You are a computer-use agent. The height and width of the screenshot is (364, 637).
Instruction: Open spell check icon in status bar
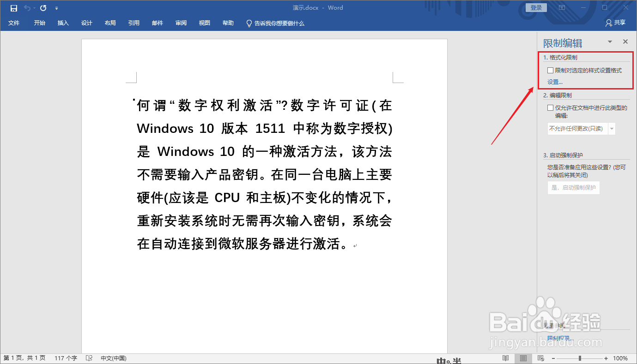pos(90,358)
